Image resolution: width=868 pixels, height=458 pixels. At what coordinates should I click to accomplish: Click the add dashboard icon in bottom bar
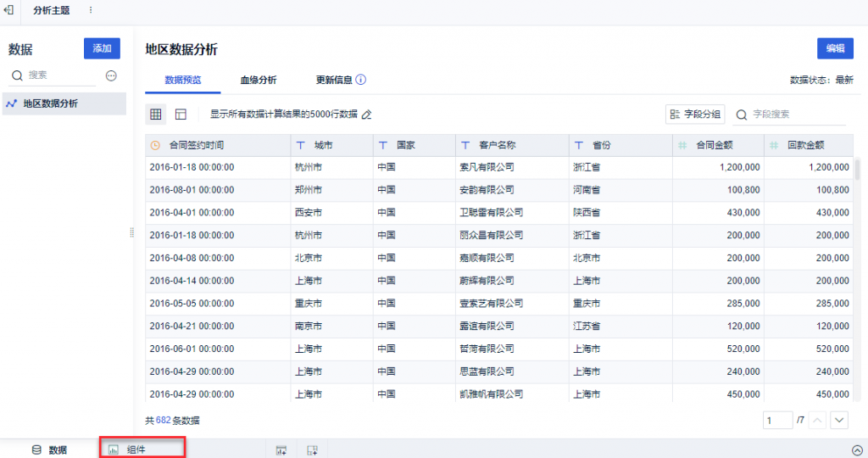point(312,450)
